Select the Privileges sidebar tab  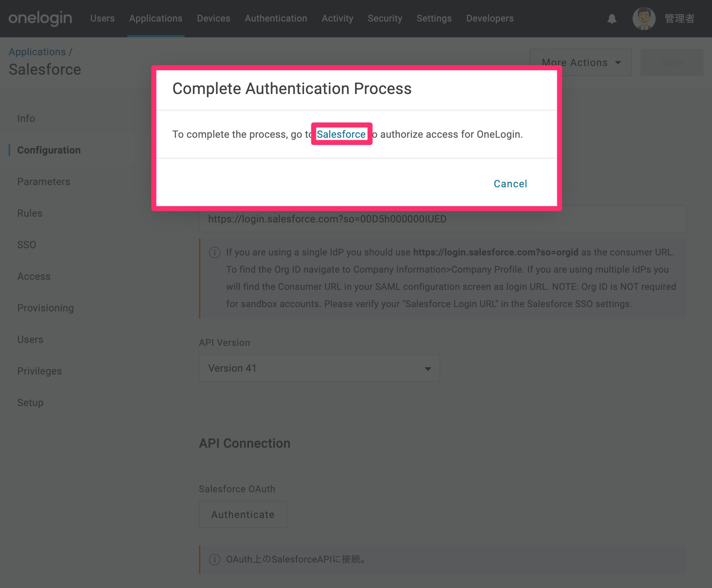[x=39, y=371]
